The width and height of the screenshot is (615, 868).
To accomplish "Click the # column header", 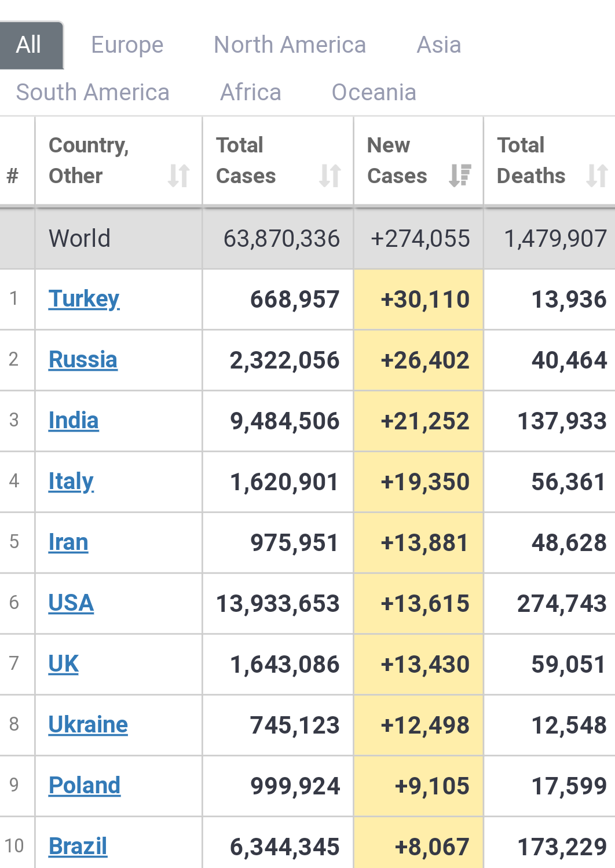I will tap(13, 176).
